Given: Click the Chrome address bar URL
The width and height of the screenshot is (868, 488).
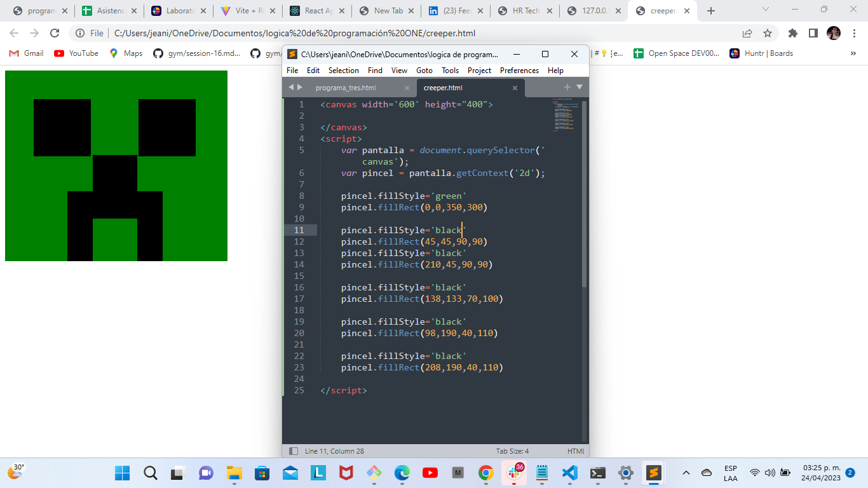Looking at the screenshot, I should (x=295, y=33).
